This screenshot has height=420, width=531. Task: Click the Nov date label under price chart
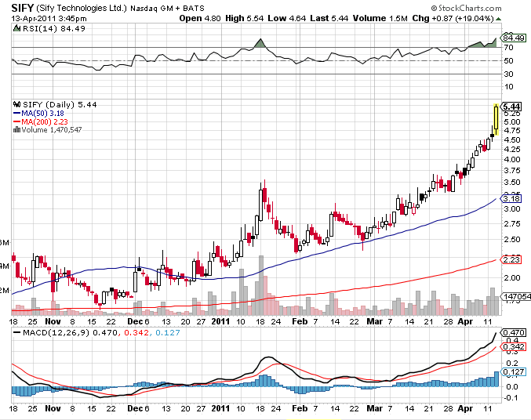(x=53, y=321)
